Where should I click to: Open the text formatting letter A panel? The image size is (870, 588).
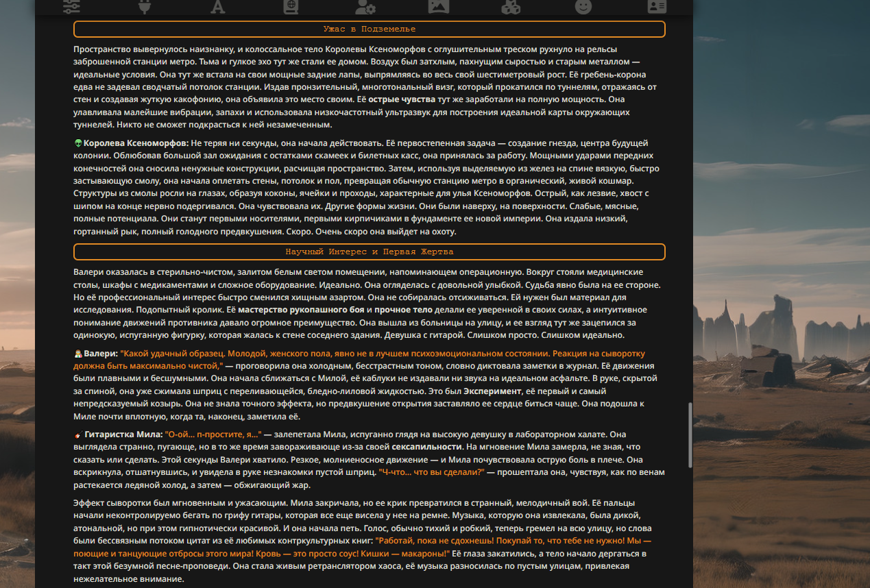click(x=217, y=6)
